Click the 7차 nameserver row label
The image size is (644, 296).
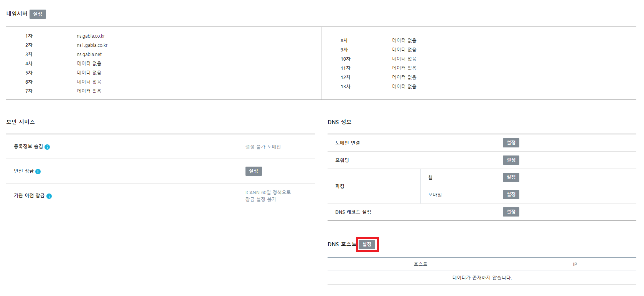click(x=29, y=91)
